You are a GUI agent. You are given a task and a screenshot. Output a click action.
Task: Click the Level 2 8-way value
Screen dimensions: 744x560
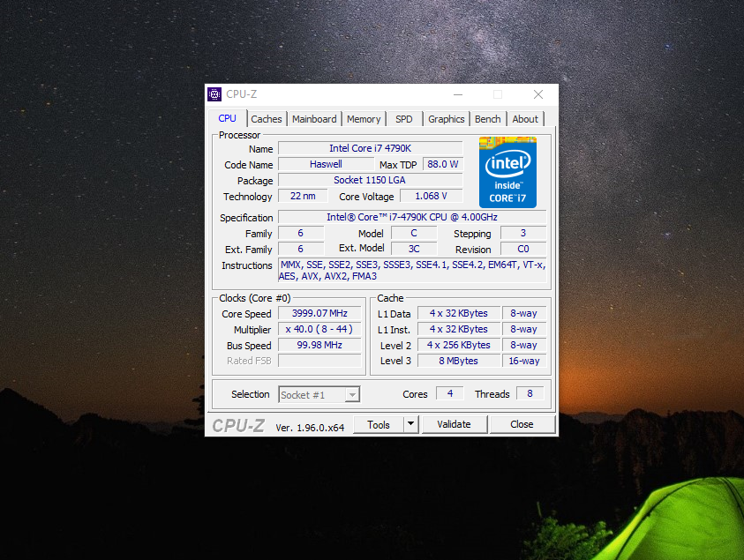524,345
